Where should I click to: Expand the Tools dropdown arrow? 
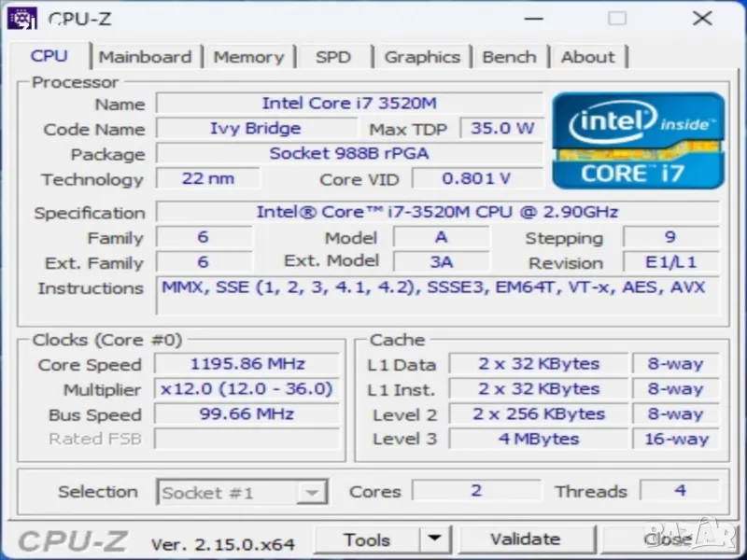pos(434,539)
